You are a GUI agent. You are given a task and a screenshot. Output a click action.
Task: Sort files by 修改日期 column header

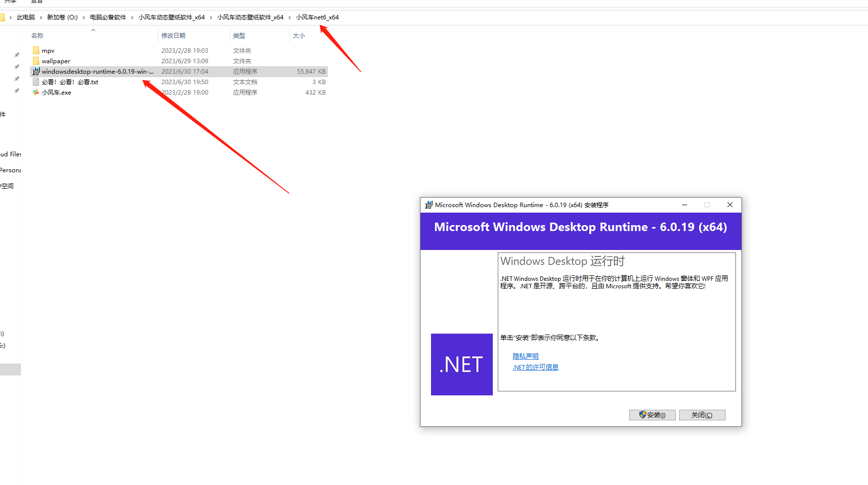click(x=173, y=36)
